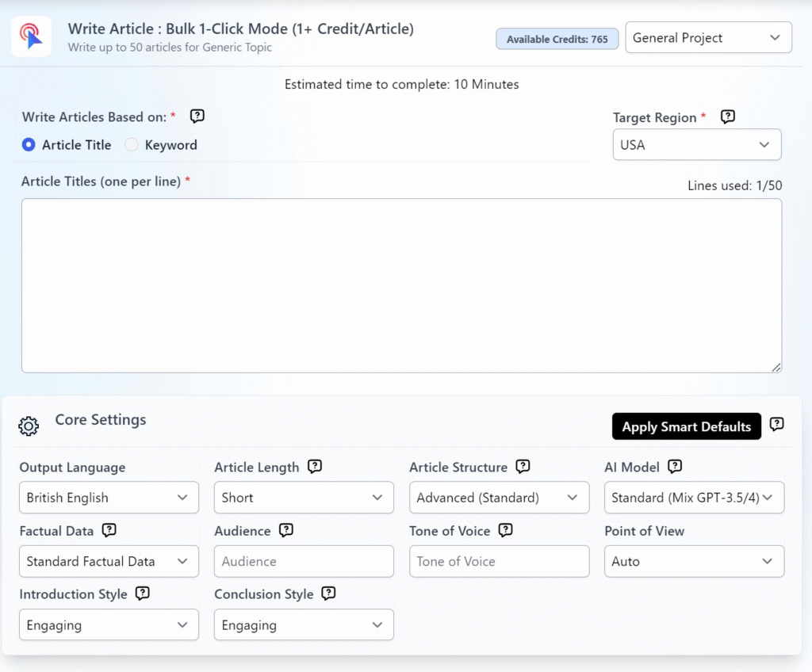Click the text area resize handle

(x=776, y=367)
